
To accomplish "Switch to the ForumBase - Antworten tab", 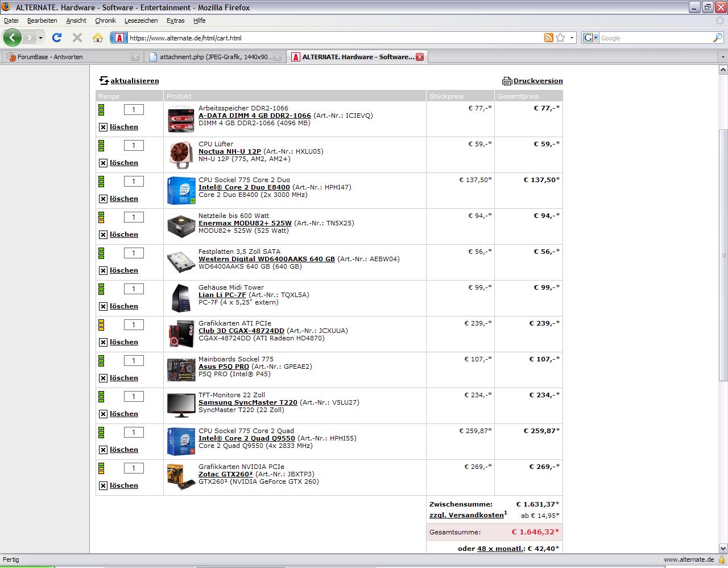I will pos(72,57).
